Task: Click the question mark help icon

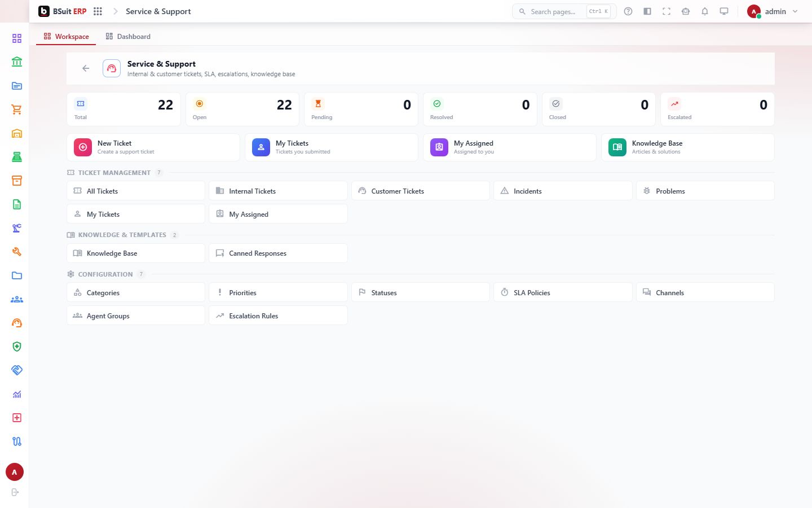Action: [628, 11]
